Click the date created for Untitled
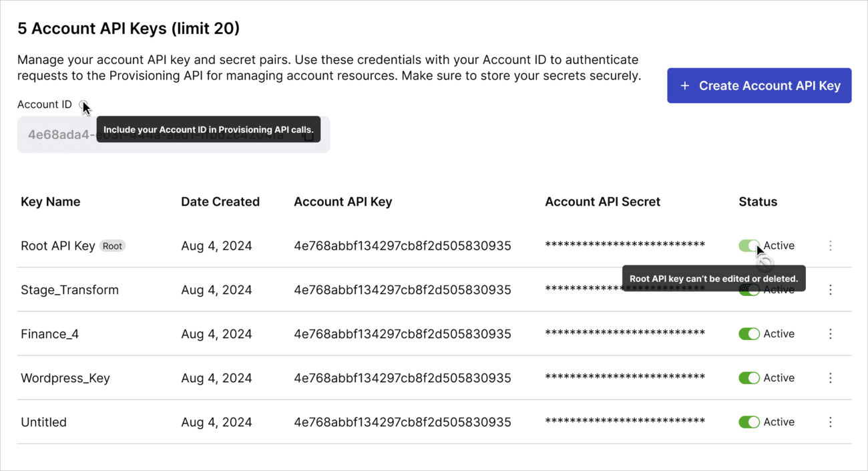The height and width of the screenshot is (471, 868). [x=216, y=422]
